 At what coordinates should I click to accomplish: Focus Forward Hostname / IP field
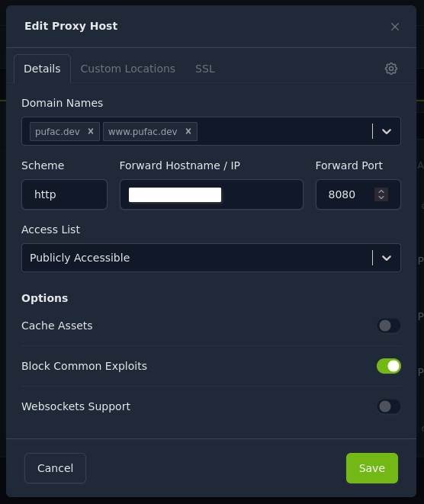click(211, 194)
